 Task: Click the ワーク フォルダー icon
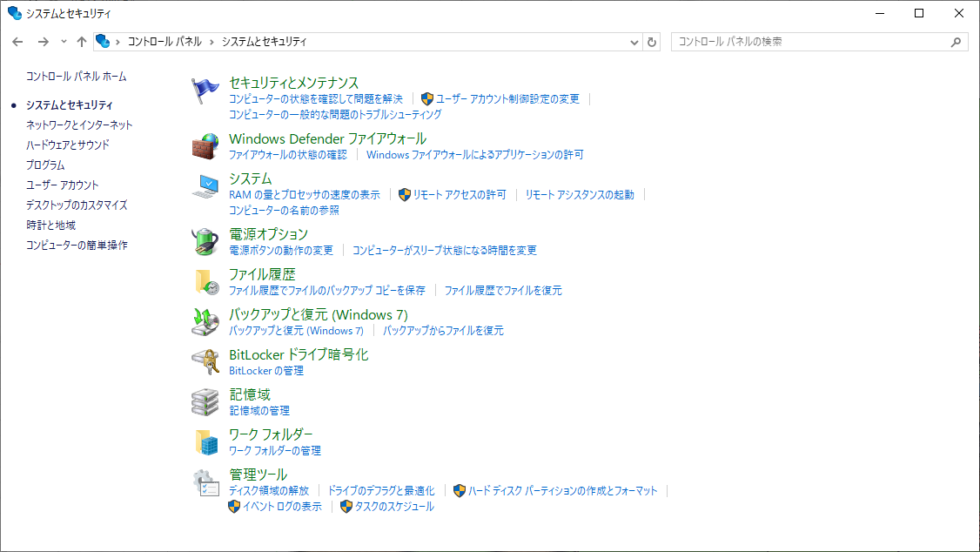205,441
